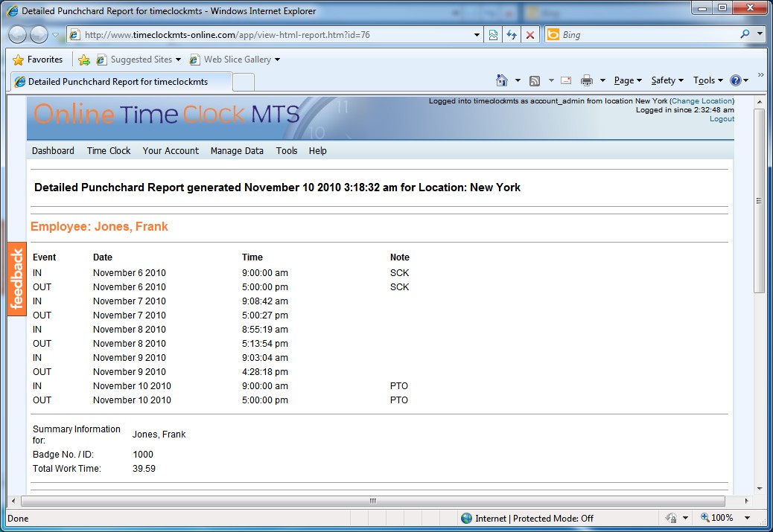
Task: Click the RSS Feeds icon
Action: 535,80
